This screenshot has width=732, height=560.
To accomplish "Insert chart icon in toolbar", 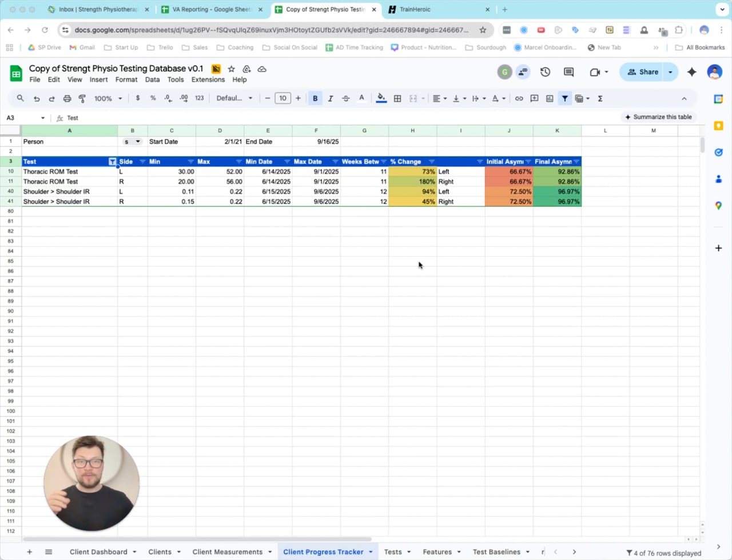I will click(550, 98).
